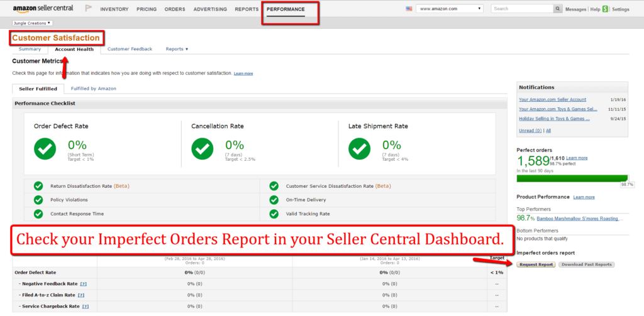
Task: Click the green dollar sign Help icon
Action: [605, 9]
